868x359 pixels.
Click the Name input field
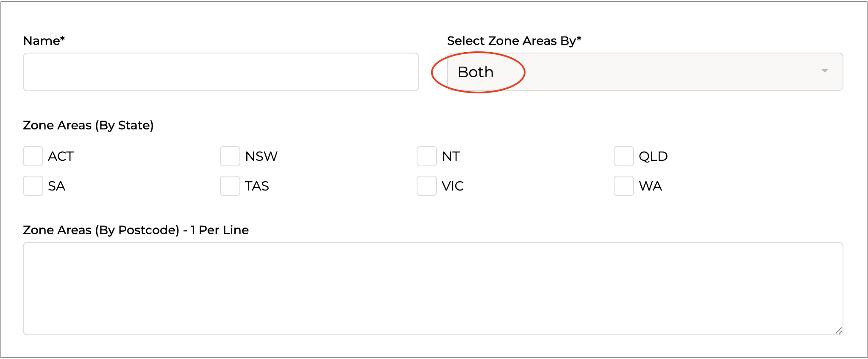(221, 72)
